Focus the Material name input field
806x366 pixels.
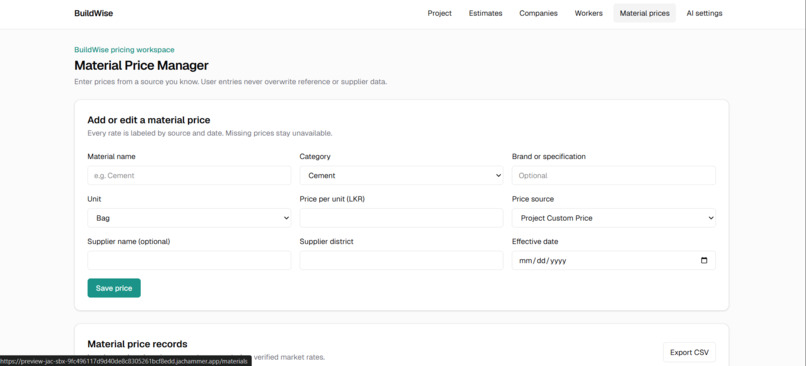pos(189,175)
